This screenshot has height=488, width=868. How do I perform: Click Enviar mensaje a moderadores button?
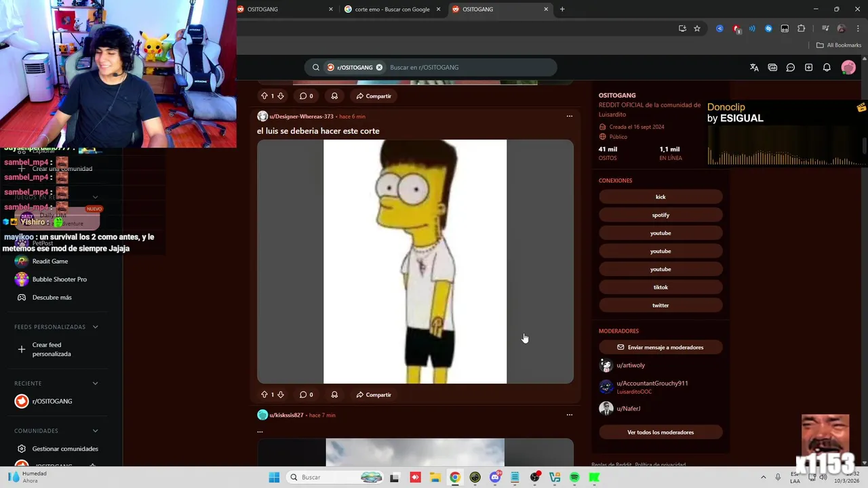click(660, 347)
